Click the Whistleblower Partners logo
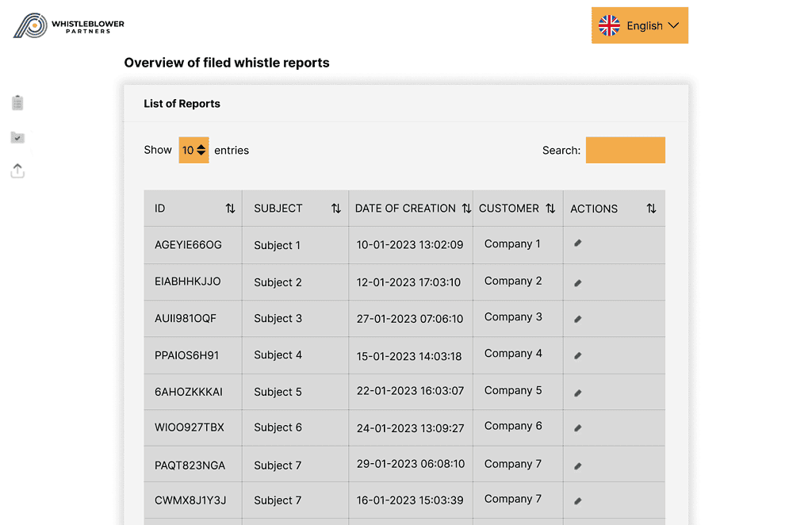Viewport: 812px width, 525px height. 69,25
